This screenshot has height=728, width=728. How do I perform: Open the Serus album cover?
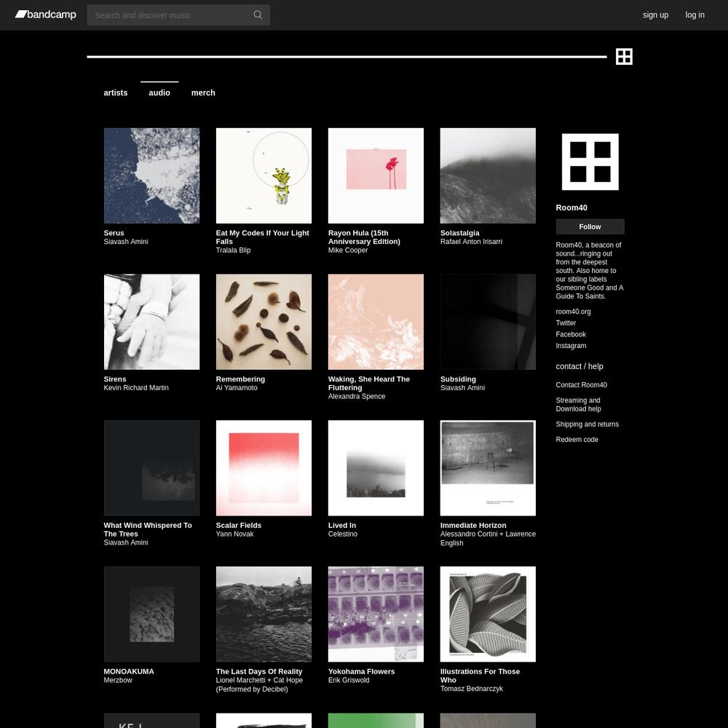(152, 176)
